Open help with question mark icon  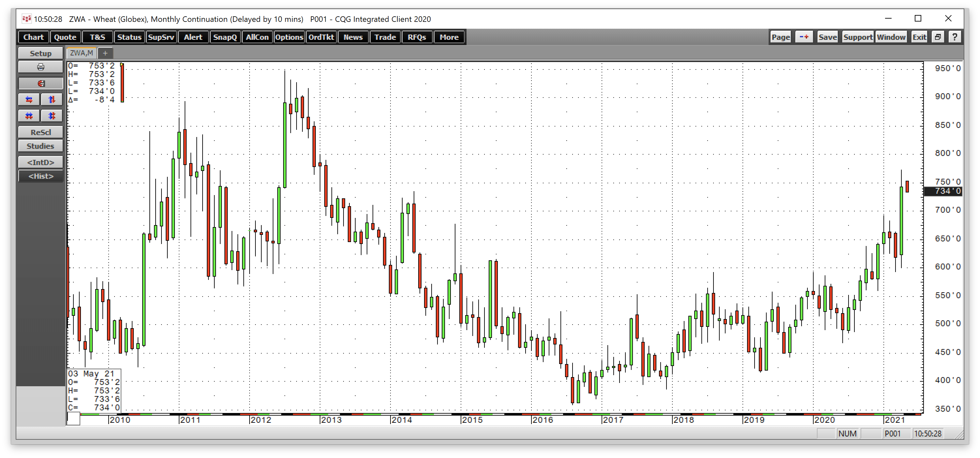955,37
